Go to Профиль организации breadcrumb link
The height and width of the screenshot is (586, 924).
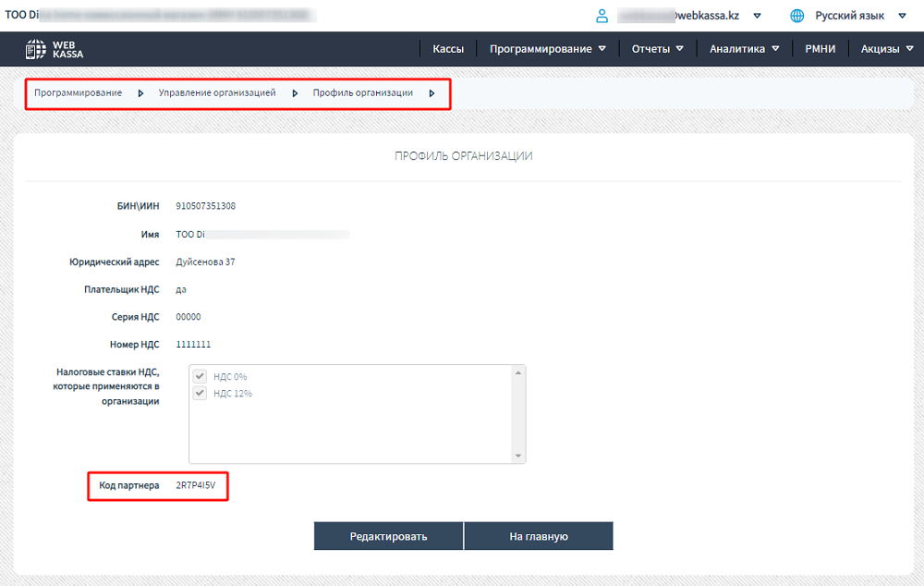click(362, 92)
